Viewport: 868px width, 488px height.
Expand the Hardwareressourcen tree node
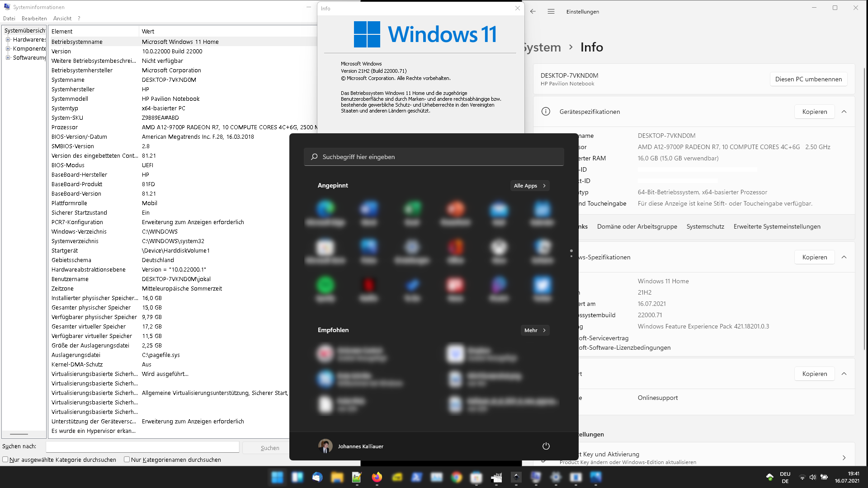(8, 40)
